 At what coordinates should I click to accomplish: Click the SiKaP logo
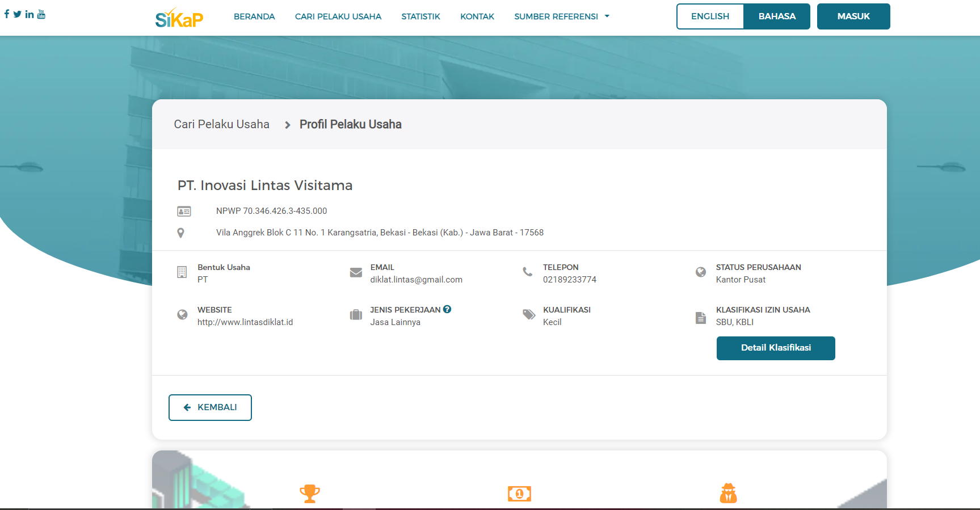179,18
